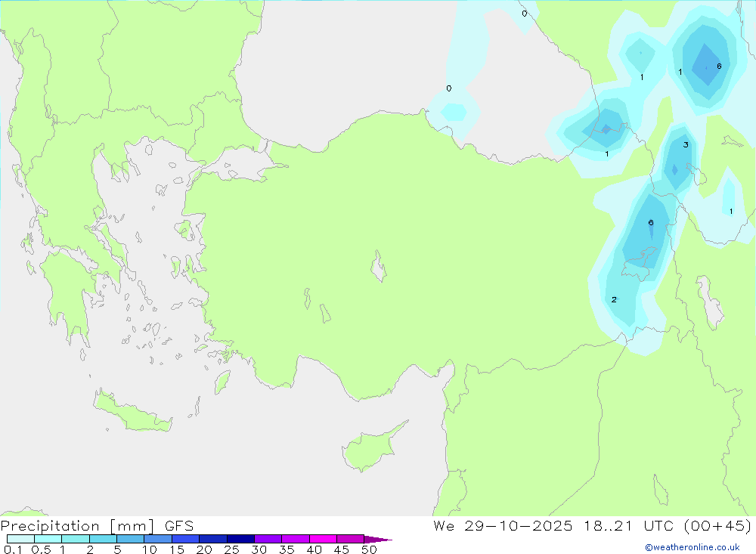Click the precipitation value 3 label
756x554 pixels.
pyautogui.click(x=686, y=144)
